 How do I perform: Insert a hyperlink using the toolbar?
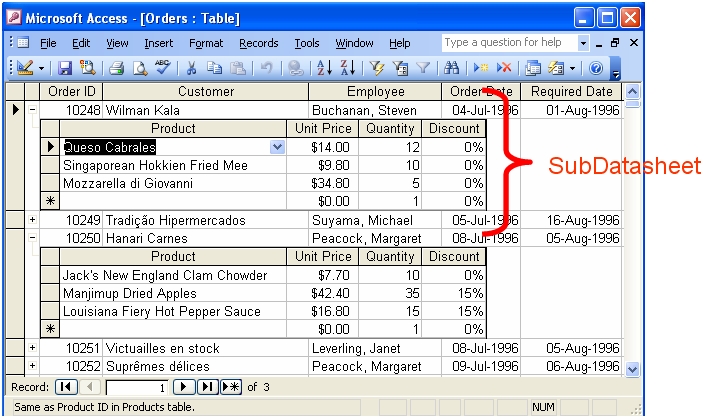[295, 68]
